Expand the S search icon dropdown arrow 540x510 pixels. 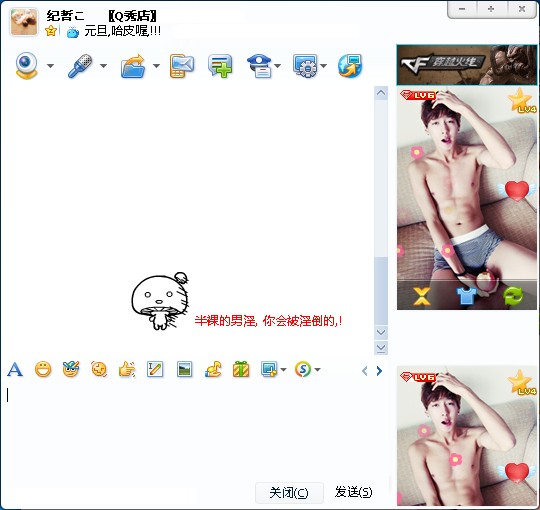point(317,370)
